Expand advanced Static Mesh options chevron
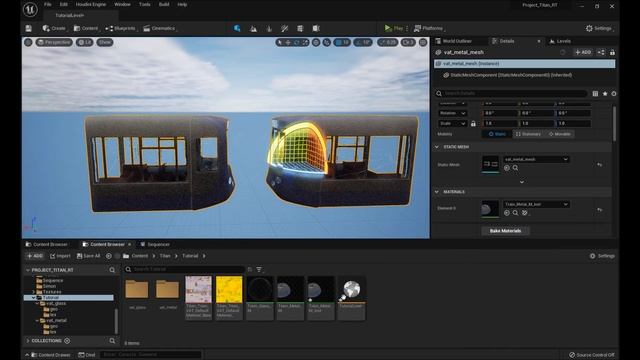 click(522, 182)
